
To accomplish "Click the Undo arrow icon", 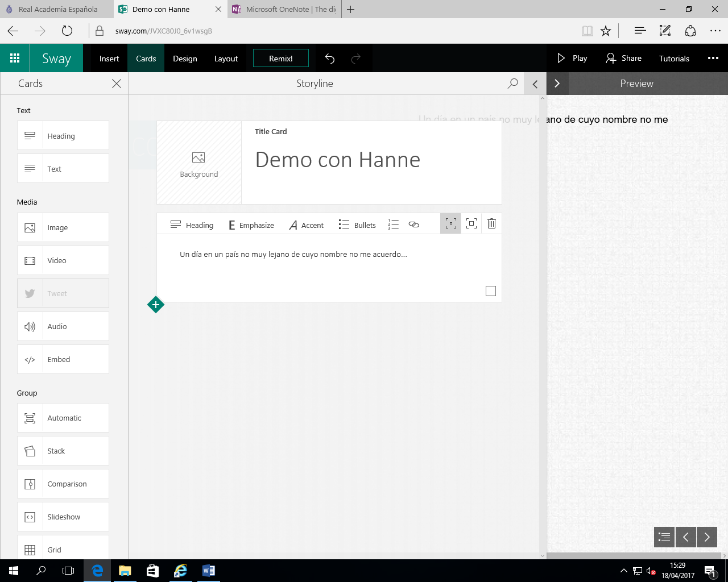I will click(330, 59).
